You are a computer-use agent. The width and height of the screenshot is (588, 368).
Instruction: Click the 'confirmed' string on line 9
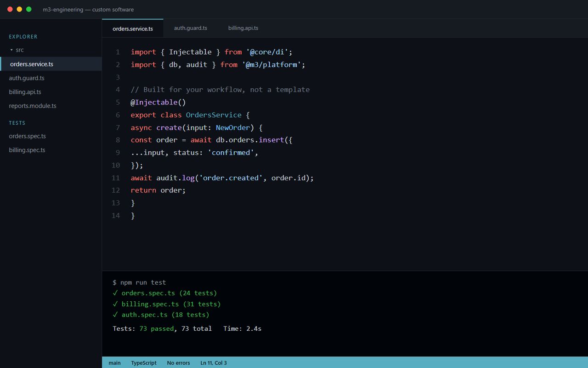point(231,152)
